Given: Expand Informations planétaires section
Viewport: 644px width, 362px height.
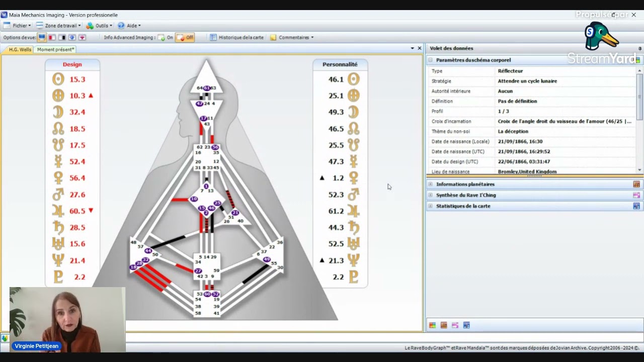Looking at the screenshot, I should (430, 184).
